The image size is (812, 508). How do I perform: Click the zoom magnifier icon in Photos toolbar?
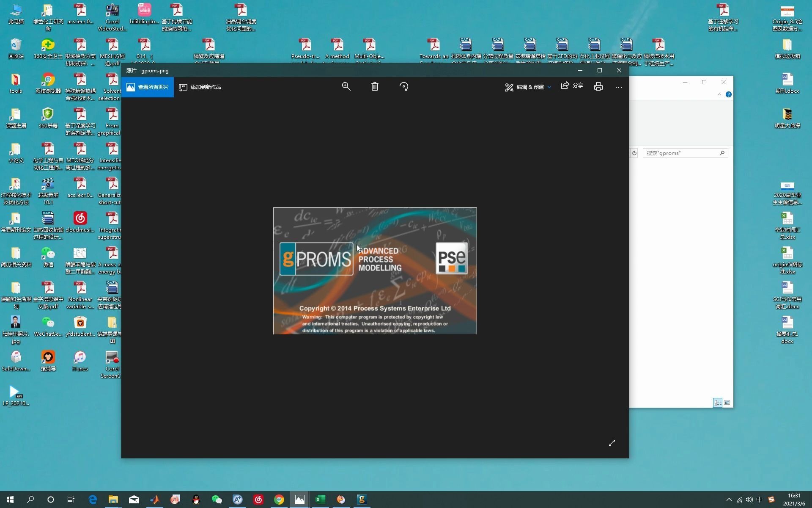click(346, 86)
